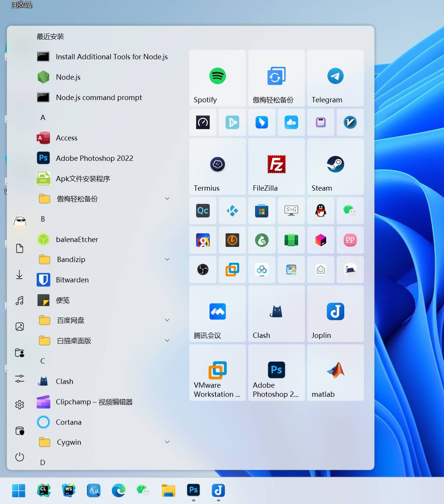This screenshot has width=444, height=504.
Task: Launch OBS Studio small tile
Action: pos(203,270)
